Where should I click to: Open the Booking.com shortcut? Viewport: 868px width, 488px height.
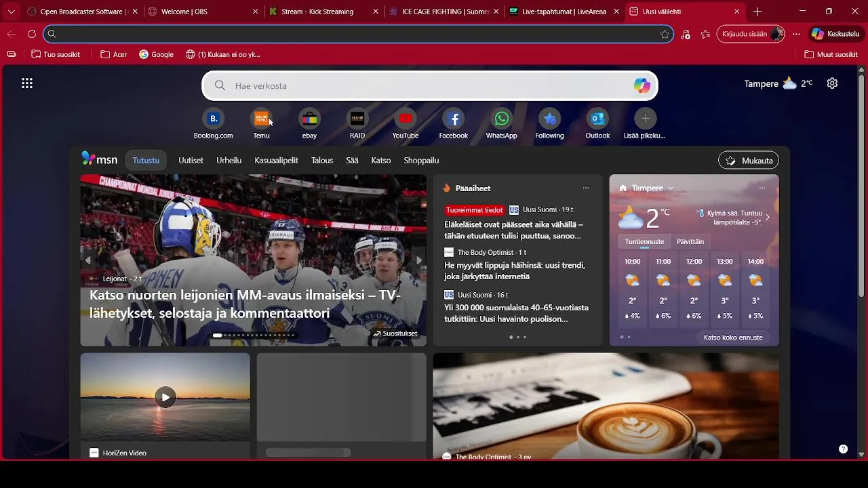click(213, 124)
